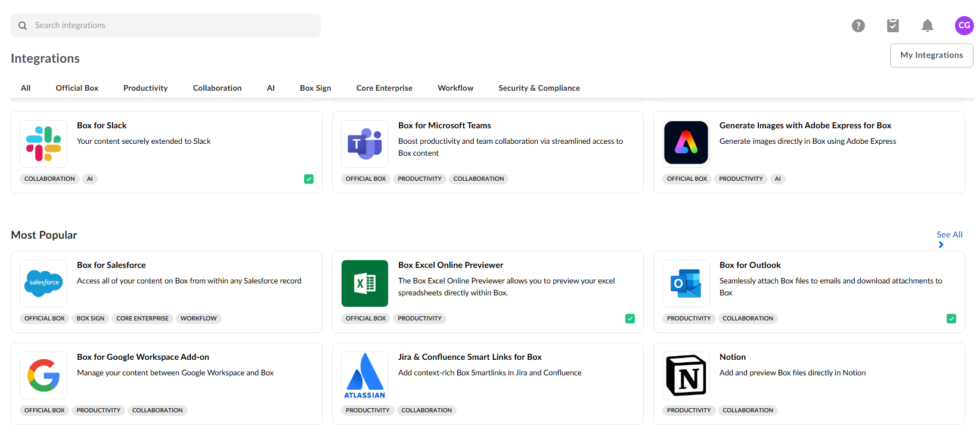The image size is (980, 441).
Task: Open the Box for Slack title
Action: pos(102,125)
